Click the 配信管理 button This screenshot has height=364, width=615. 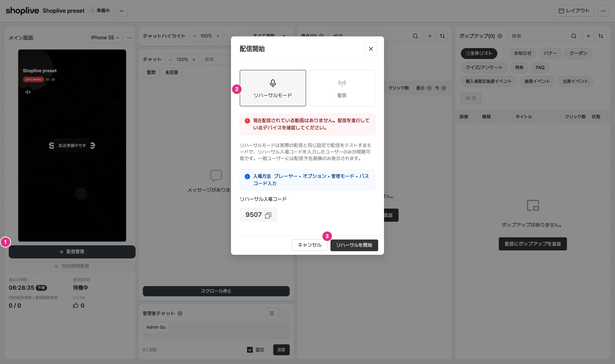tap(72, 252)
